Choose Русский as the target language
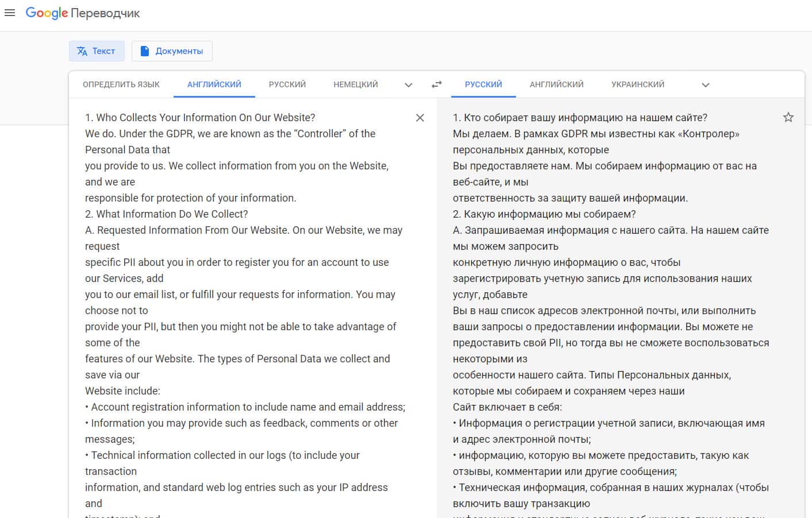 pyautogui.click(x=483, y=84)
